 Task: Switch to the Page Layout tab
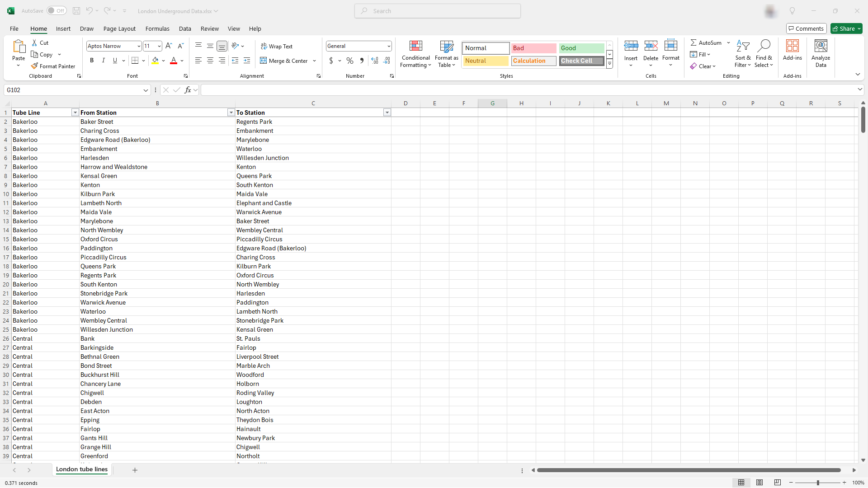click(x=119, y=28)
